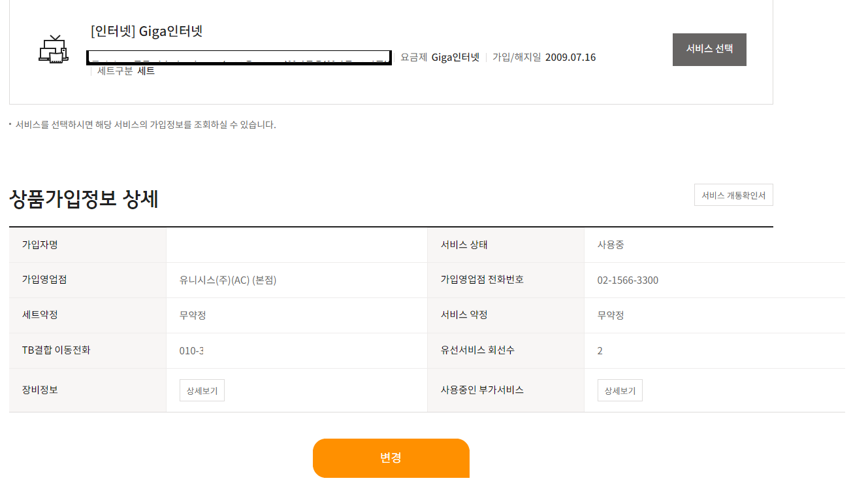Open the 서비스 개통확인서 document button
The width and height of the screenshot is (868, 487).
[x=733, y=195]
